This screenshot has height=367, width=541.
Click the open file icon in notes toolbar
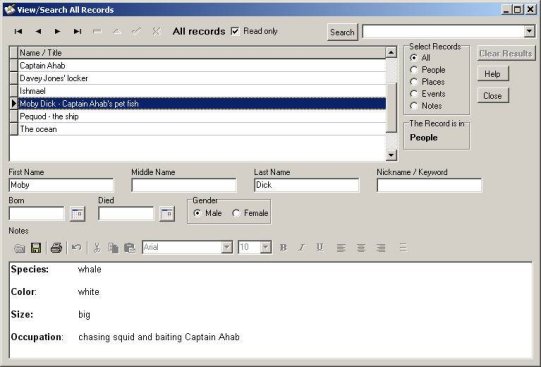point(20,248)
